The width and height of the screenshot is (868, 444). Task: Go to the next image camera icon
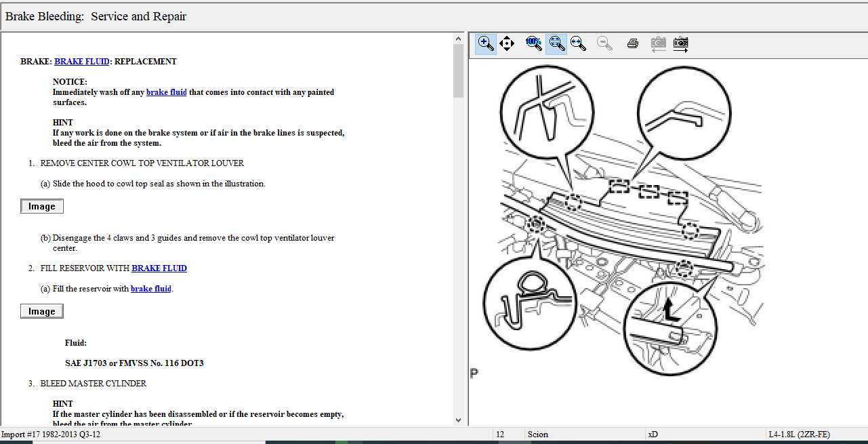681,44
